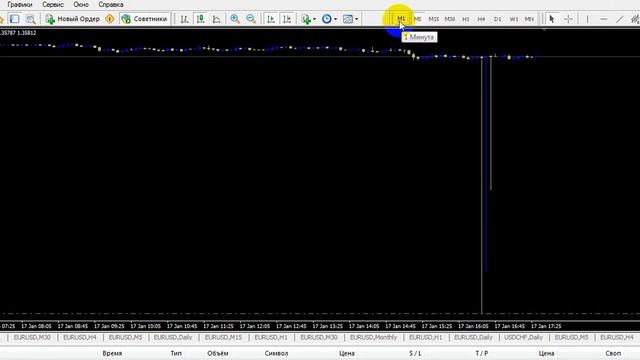Switch chart to Japanese candlesticks
The image size is (640, 360).
200,19
